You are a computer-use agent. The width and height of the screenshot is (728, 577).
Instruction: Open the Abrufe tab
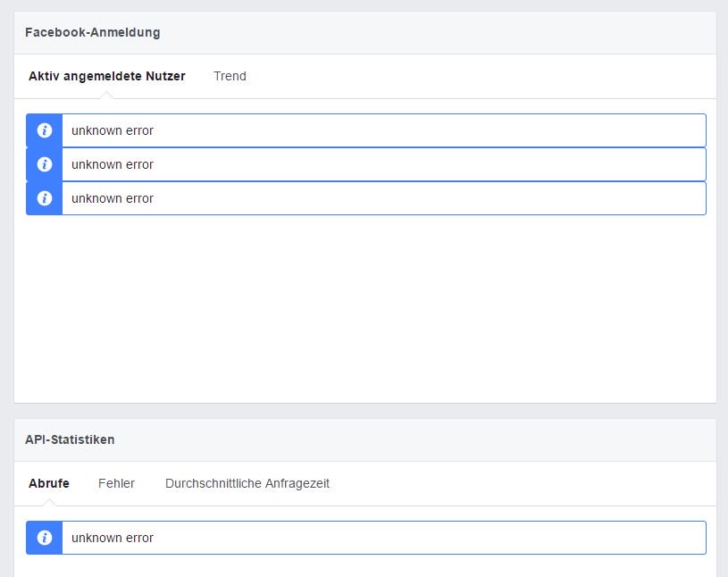pyautogui.click(x=49, y=483)
